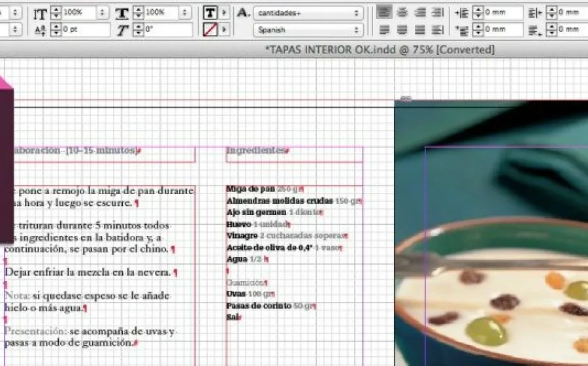Click into the last line right indent field
Screen dimensions: 588x366
coord(572,29)
